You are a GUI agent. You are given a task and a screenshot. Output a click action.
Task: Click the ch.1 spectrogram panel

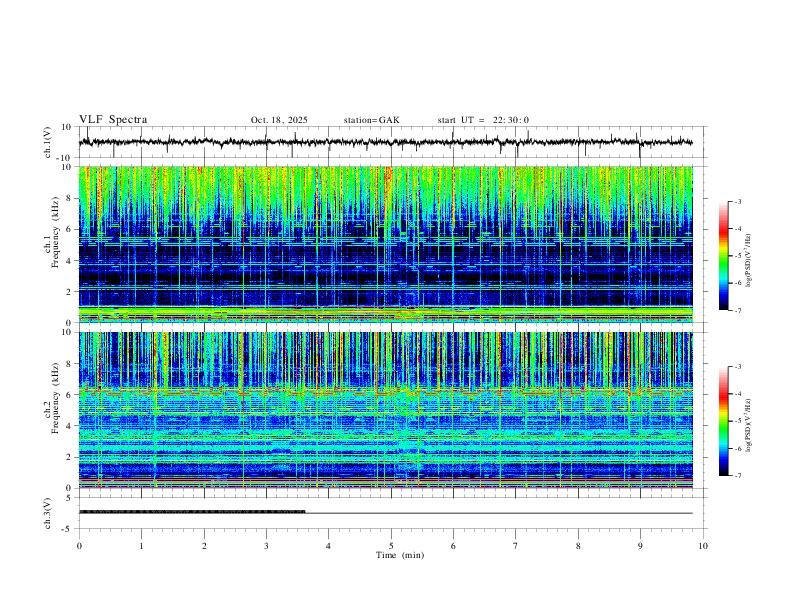(x=385, y=244)
